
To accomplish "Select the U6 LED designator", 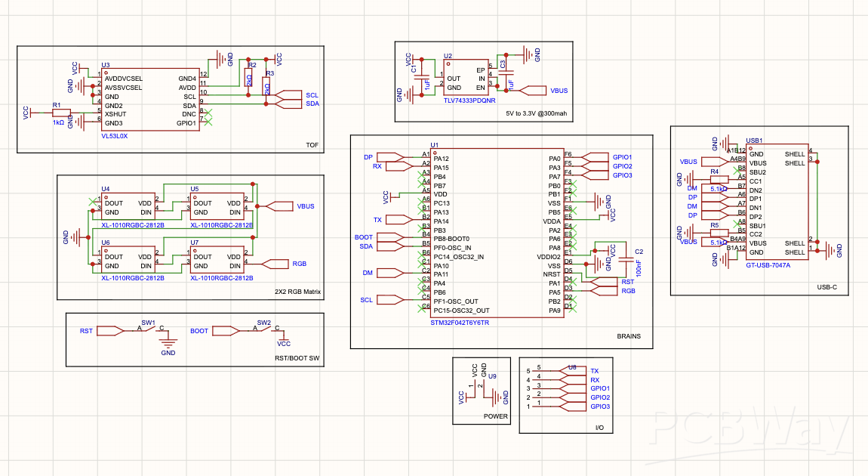I will [106, 243].
